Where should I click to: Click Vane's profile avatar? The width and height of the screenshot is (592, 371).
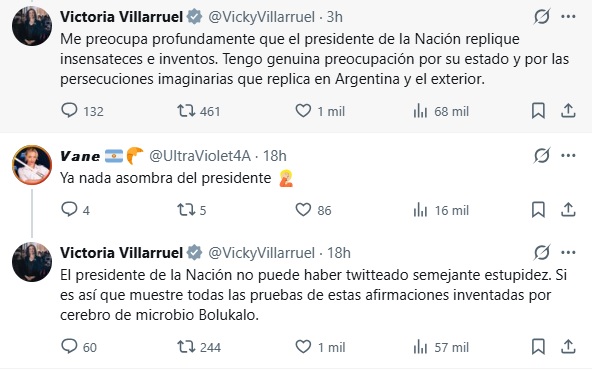(x=32, y=165)
